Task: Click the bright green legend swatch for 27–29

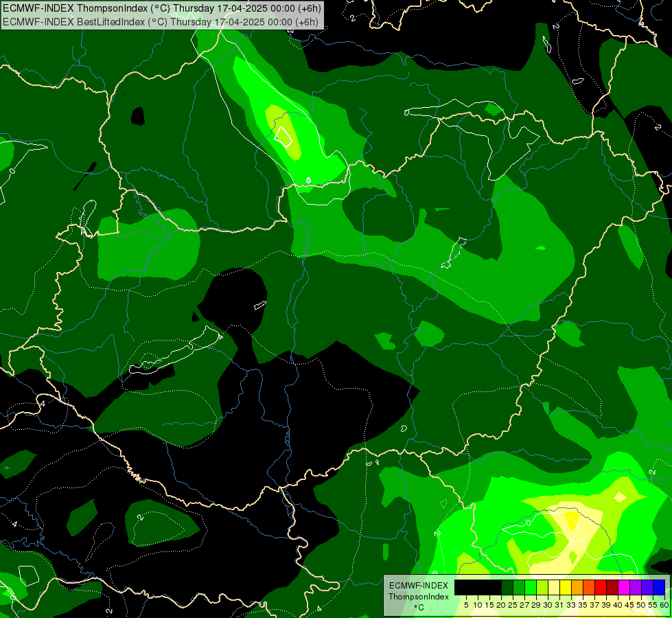Action: pyautogui.click(x=531, y=587)
